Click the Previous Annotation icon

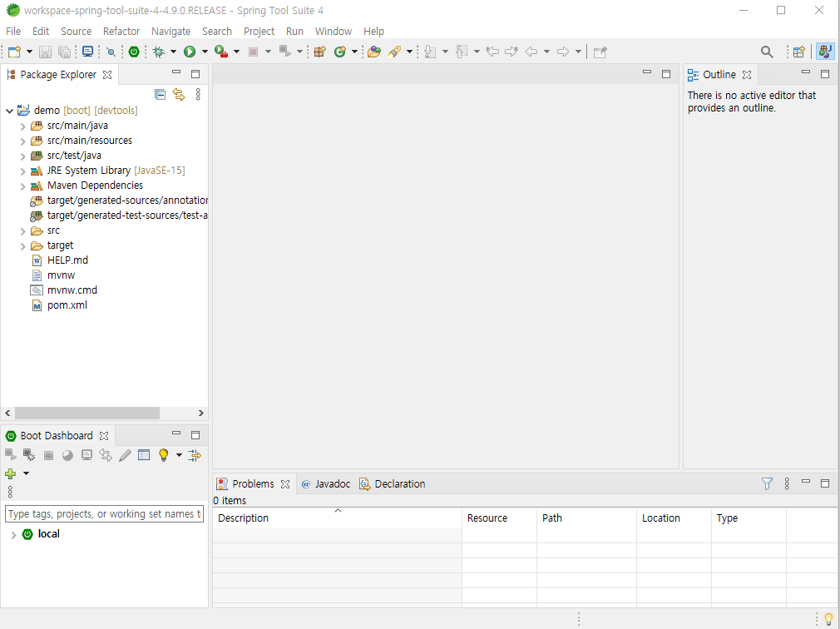click(x=462, y=52)
